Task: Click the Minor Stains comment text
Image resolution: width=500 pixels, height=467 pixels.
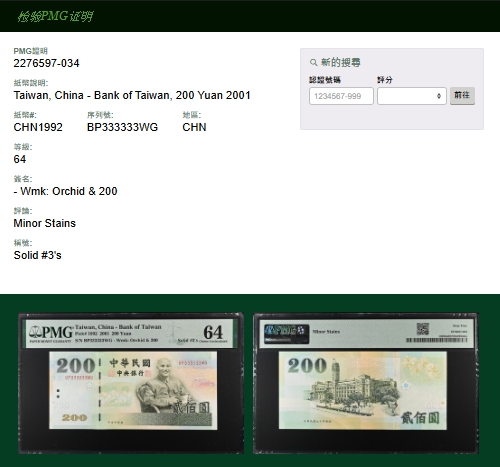Action: (x=45, y=223)
